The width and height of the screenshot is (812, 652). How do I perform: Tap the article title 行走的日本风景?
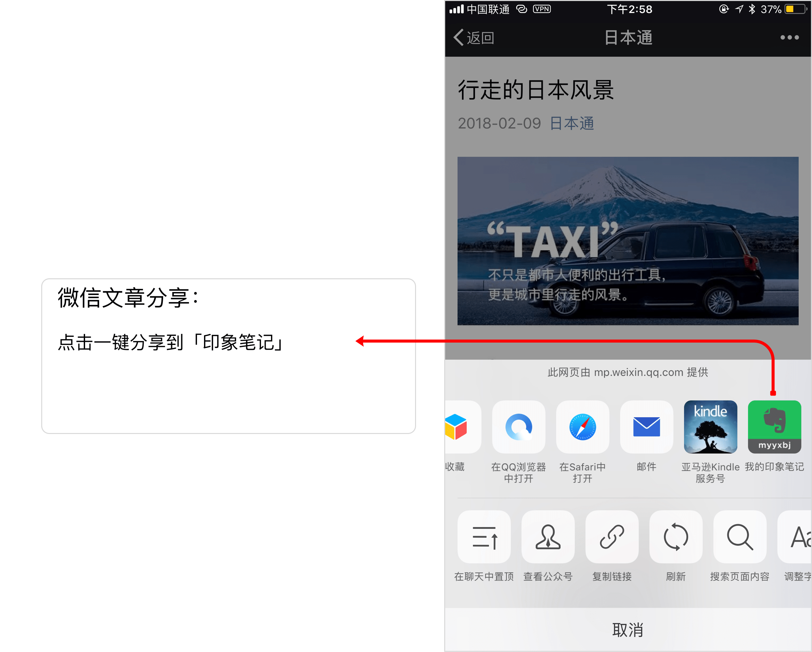[x=536, y=90]
